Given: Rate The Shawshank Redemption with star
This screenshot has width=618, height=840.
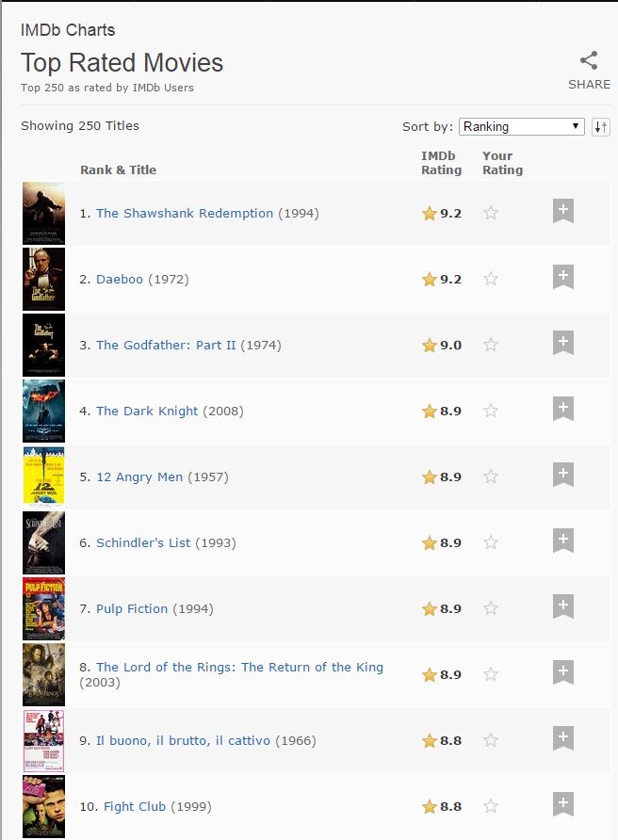Looking at the screenshot, I should [491, 213].
